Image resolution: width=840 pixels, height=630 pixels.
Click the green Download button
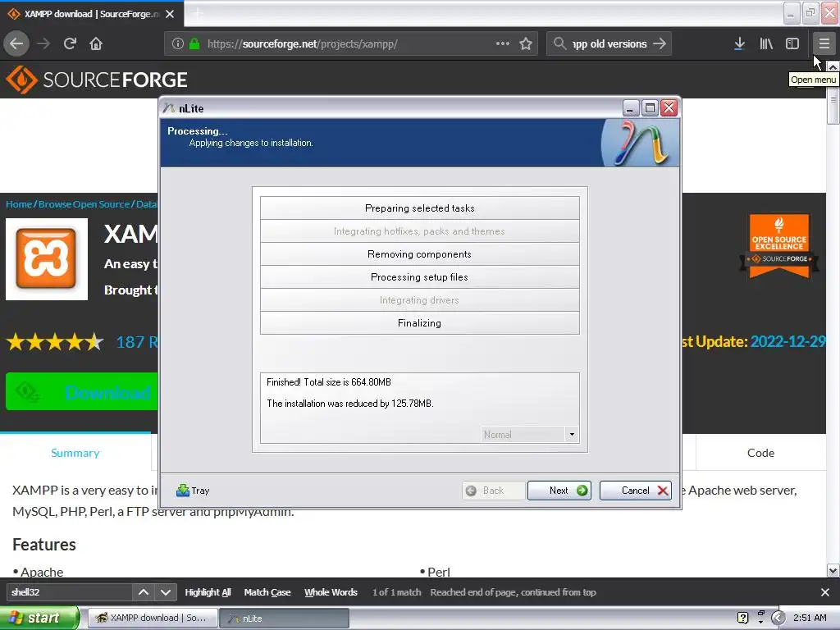(82, 391)
